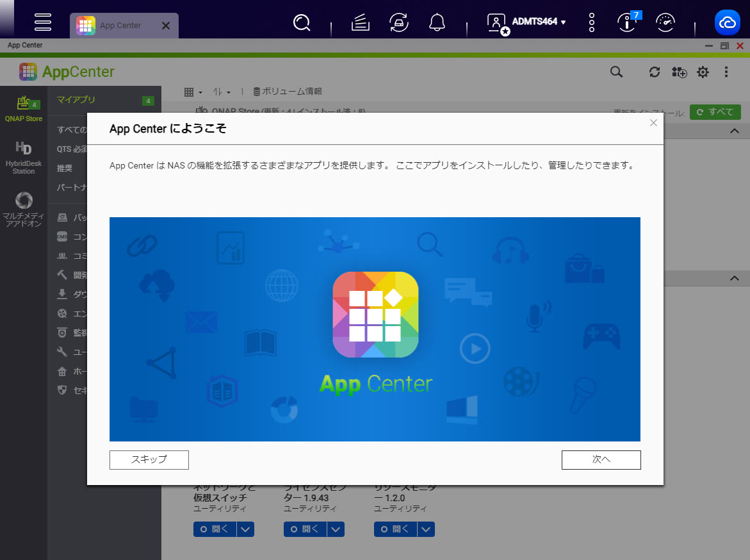The image size is (750, 560).
Task: Click the スキップ skip button
Action: click(x=149, y=460)
